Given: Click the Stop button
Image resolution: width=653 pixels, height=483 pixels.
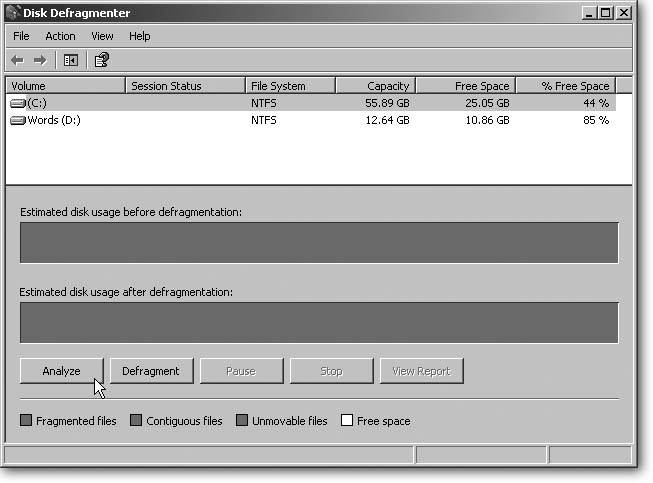Looking at the screenshot, I should (x=331, y=371).
